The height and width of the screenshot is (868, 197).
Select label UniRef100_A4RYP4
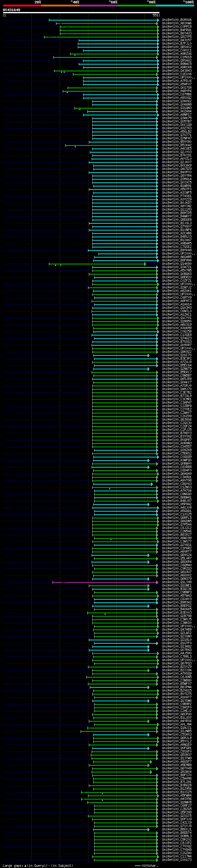176,91
